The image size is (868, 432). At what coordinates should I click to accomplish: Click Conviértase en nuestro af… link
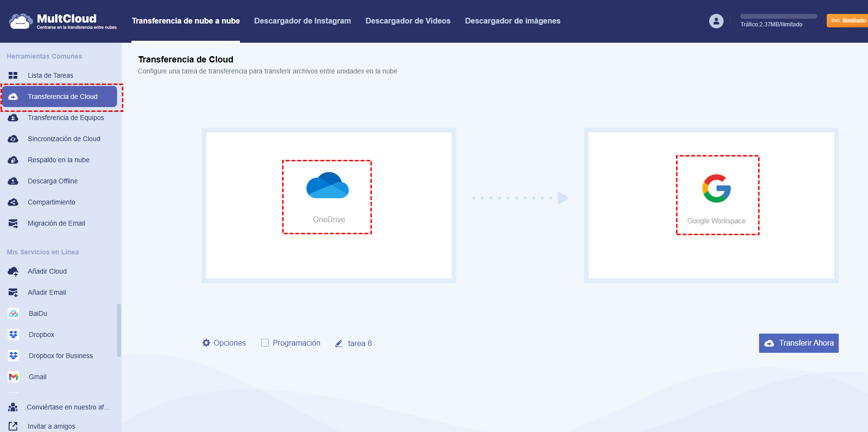click(68, 407)
